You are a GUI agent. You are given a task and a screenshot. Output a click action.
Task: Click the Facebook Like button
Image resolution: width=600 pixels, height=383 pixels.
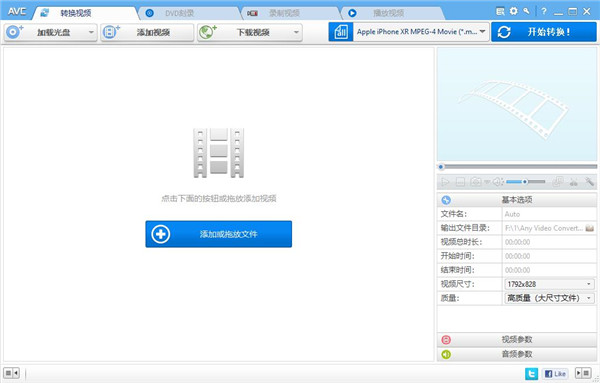tap(555, 373)
